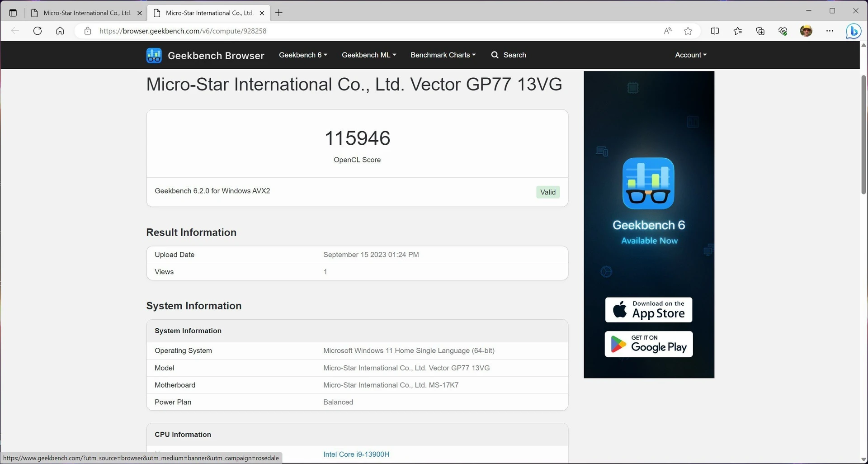868x464 pixels.
Task: Click the 'Microsoft Windows 11 Home Single Language' value
Action: pos(409,350)
